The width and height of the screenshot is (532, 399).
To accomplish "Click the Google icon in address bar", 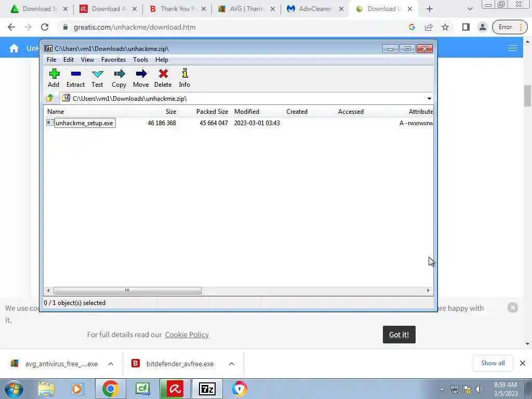I will (412, 27).
